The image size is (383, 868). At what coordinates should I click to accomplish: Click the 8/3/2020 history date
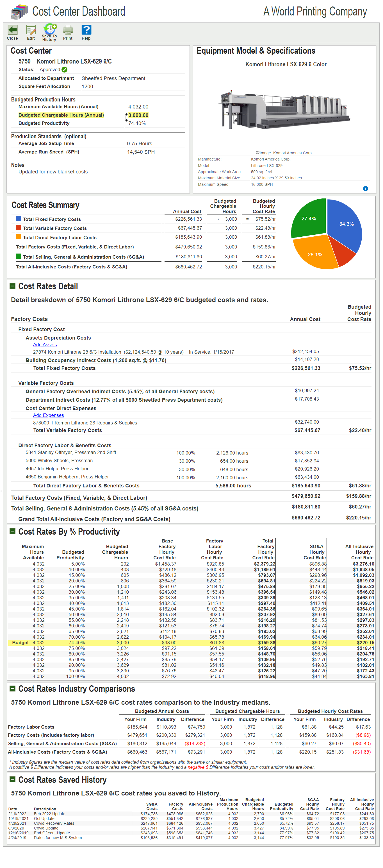(16, 828)
